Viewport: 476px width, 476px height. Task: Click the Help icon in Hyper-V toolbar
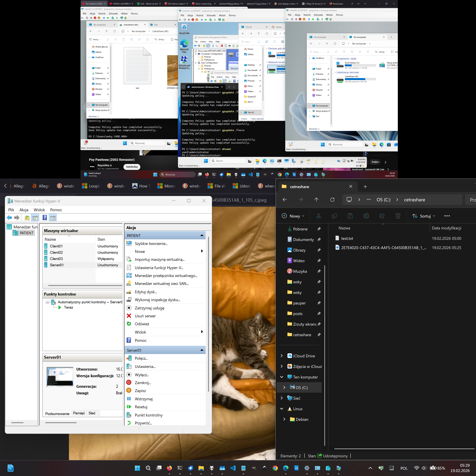click(x=45, y=218)
